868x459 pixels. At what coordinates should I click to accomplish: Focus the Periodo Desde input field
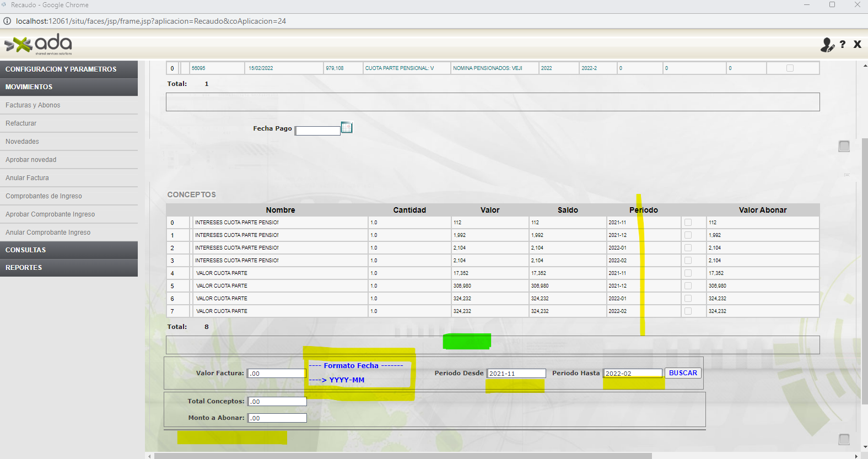point(516,374)
